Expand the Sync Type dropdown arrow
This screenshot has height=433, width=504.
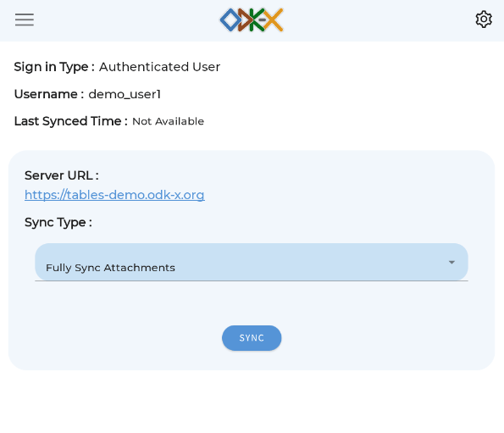point(451,263)
